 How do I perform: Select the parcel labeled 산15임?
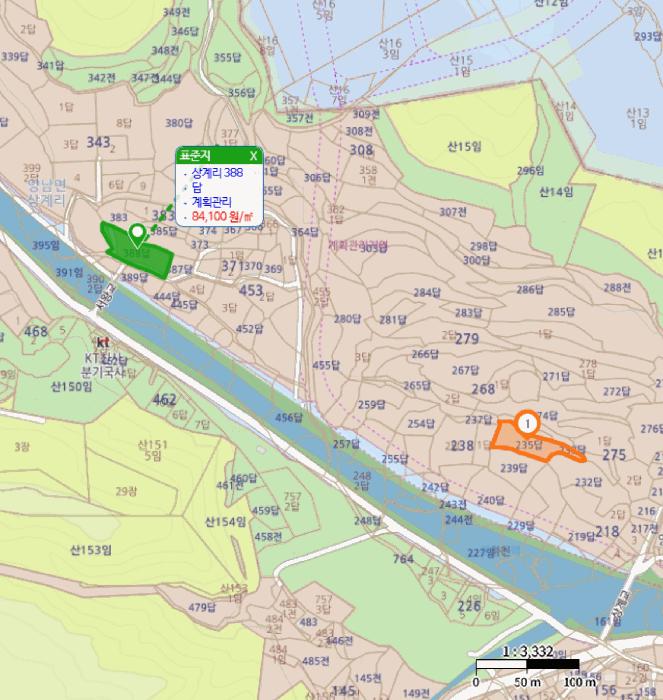point(465,147)
